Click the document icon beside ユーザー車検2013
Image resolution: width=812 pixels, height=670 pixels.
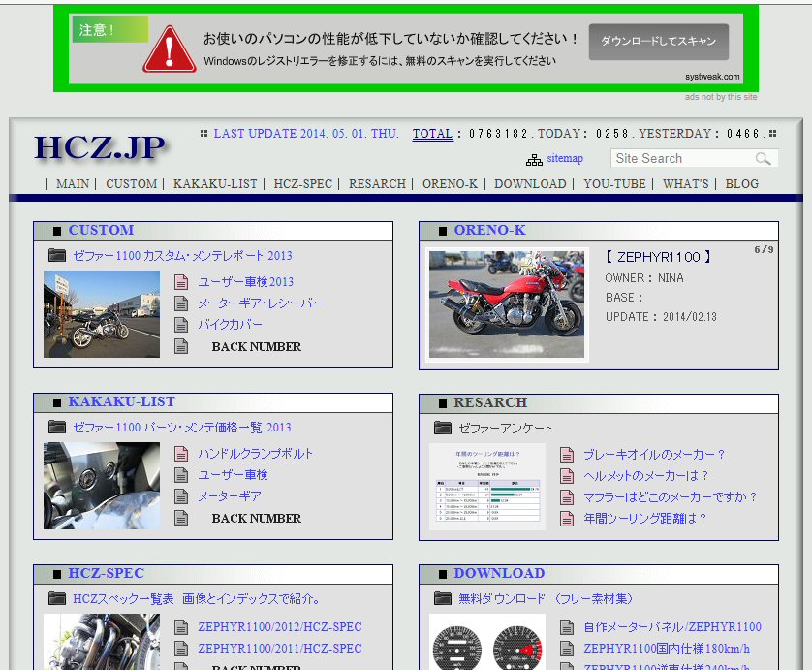click(x=181, y=282)
